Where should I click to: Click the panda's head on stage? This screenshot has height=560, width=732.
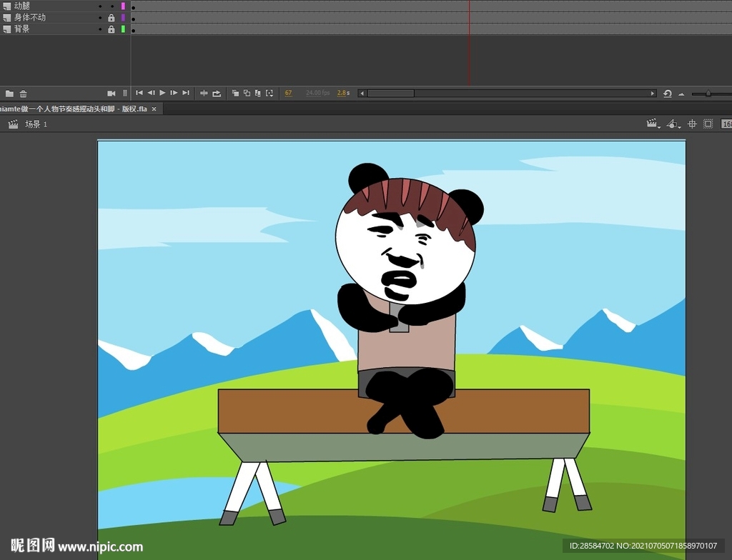click(405, 241)
